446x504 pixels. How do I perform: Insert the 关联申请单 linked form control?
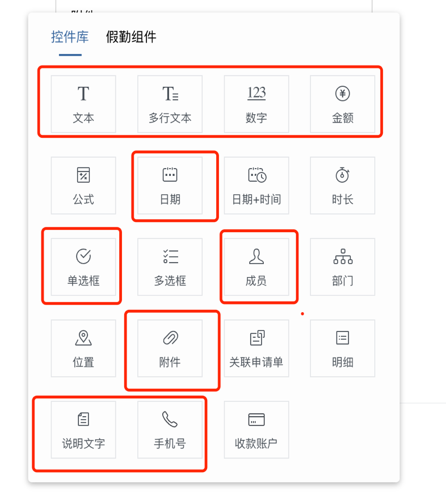click(x=256, y=348)
